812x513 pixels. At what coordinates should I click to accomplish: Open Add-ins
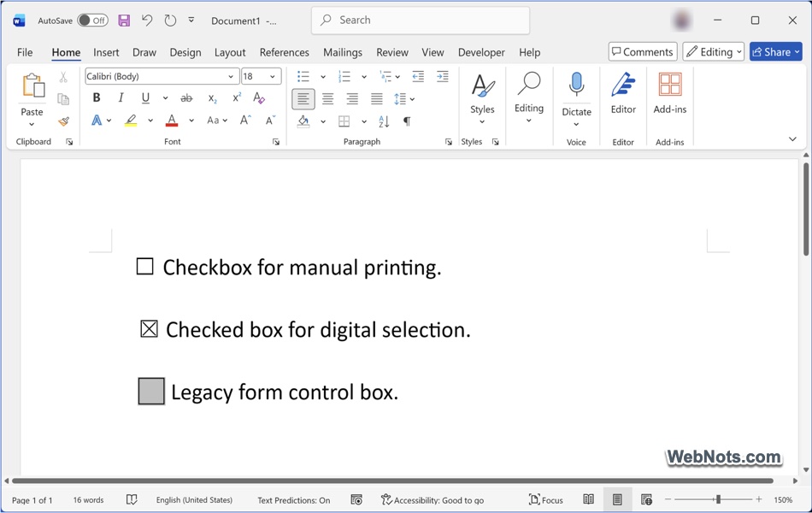(669, 93)
